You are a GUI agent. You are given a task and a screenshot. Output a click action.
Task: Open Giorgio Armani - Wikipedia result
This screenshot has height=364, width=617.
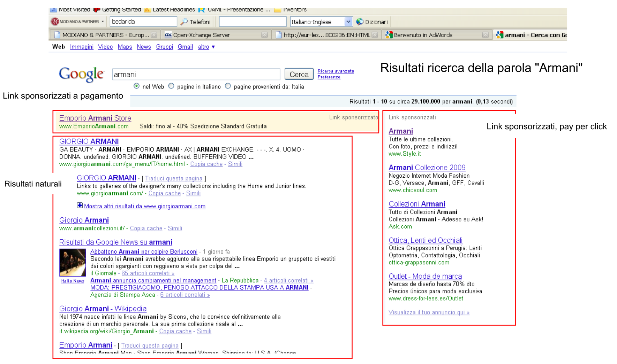pos(103,309)
